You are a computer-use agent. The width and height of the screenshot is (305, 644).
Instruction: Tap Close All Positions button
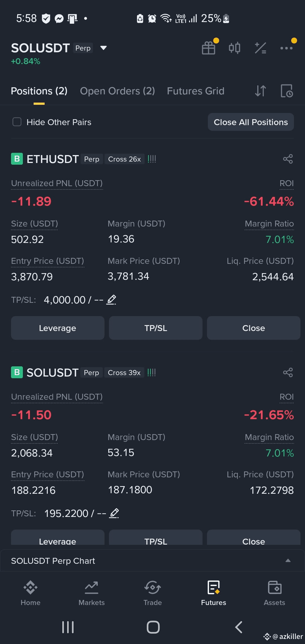pos(251,122)
